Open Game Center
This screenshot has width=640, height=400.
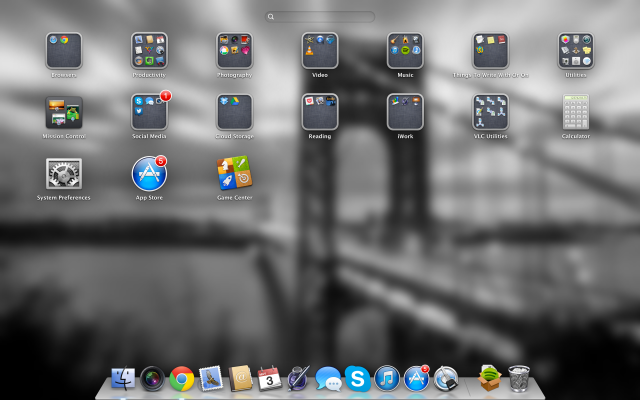click(x=234, y=173)
